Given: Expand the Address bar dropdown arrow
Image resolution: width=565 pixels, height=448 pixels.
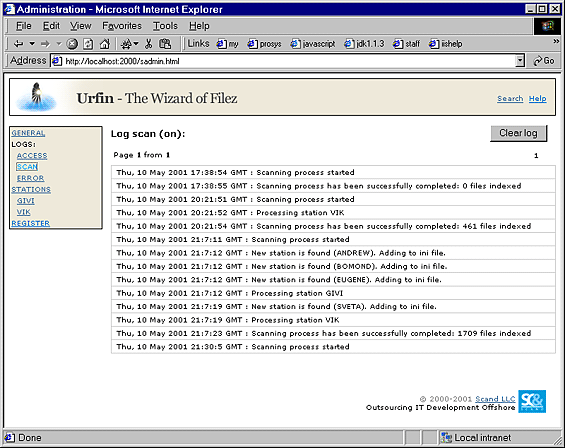Looking at the screenshot, I should click(520, 61).
